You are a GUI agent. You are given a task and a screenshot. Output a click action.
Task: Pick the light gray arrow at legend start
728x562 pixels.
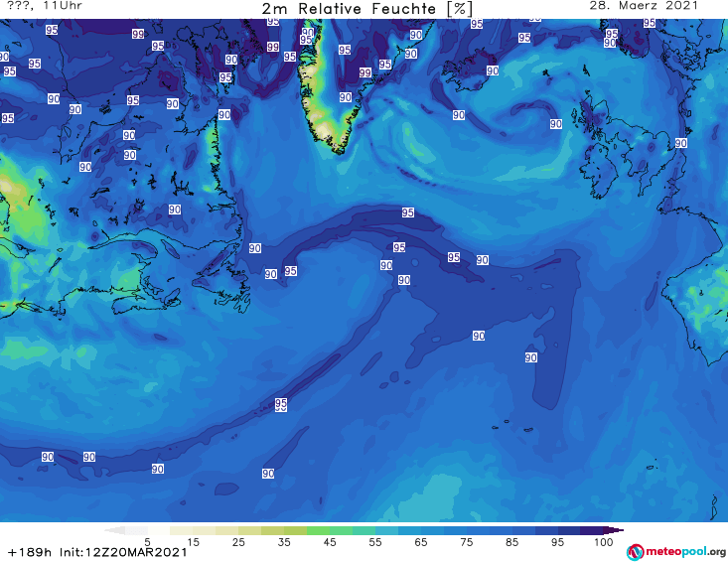(x=114, y=530)
